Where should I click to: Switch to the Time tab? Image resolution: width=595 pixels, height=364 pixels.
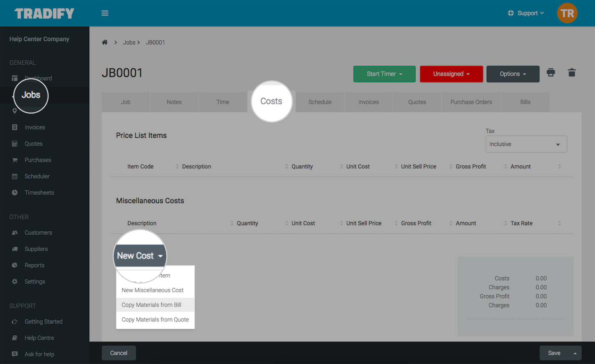point(223,102)
